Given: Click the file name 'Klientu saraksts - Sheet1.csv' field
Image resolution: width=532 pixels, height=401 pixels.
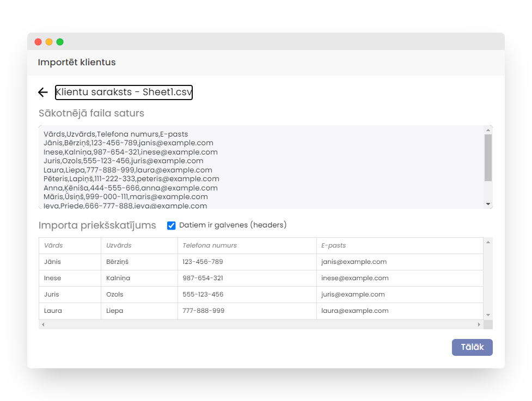Looking at the screenshot, I should coord(124,92).
